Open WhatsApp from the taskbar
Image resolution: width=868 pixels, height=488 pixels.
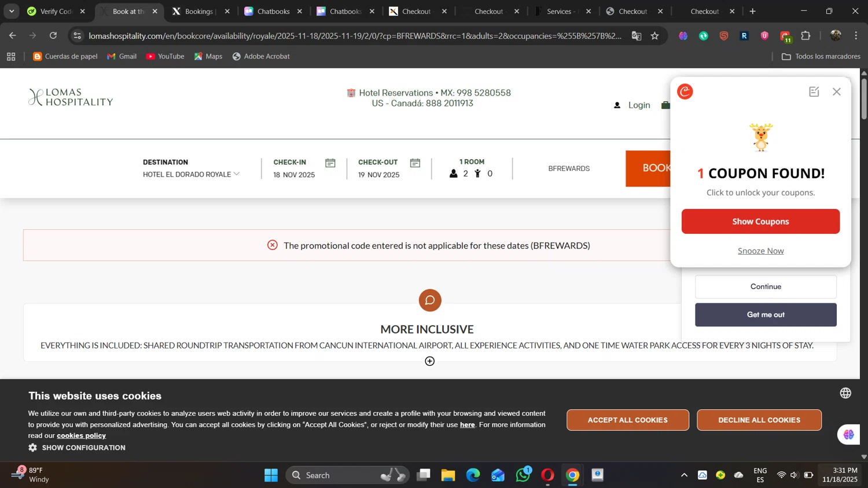(523, 475)
